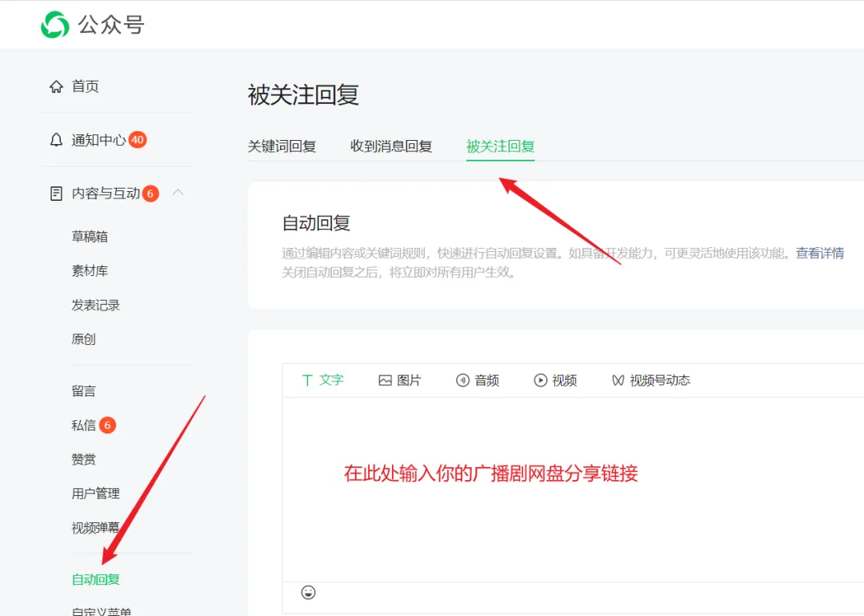Click the document icon beside 内容与互动

coord(56,194)
